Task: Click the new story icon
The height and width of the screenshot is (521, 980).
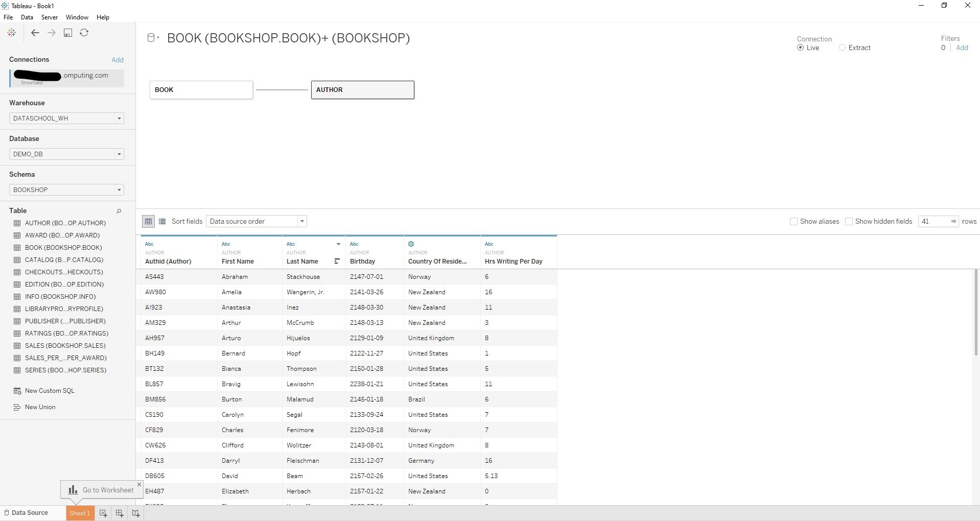Action: tap(136, 513)
